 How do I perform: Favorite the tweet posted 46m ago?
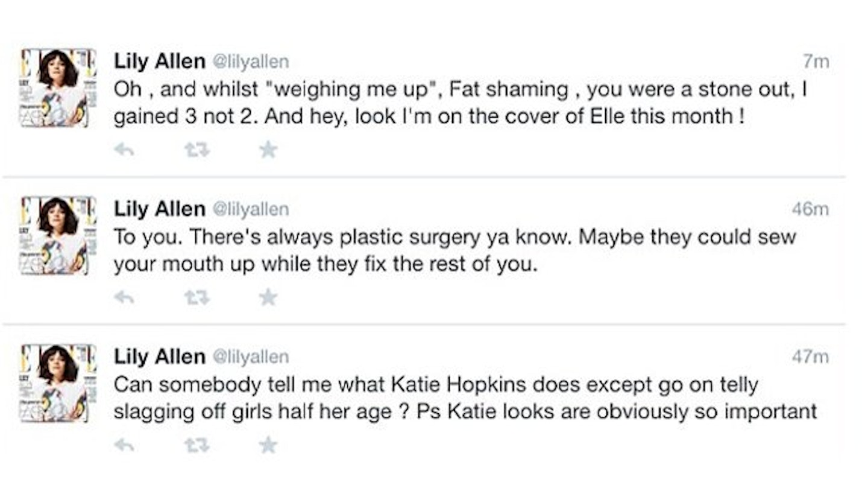268,297
